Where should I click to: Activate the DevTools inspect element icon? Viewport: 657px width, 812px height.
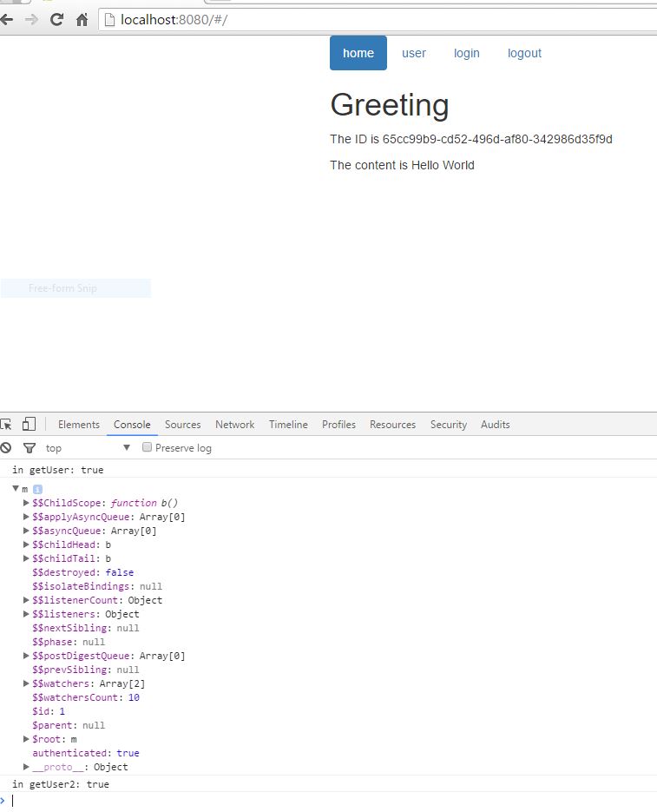pos(6,425)
